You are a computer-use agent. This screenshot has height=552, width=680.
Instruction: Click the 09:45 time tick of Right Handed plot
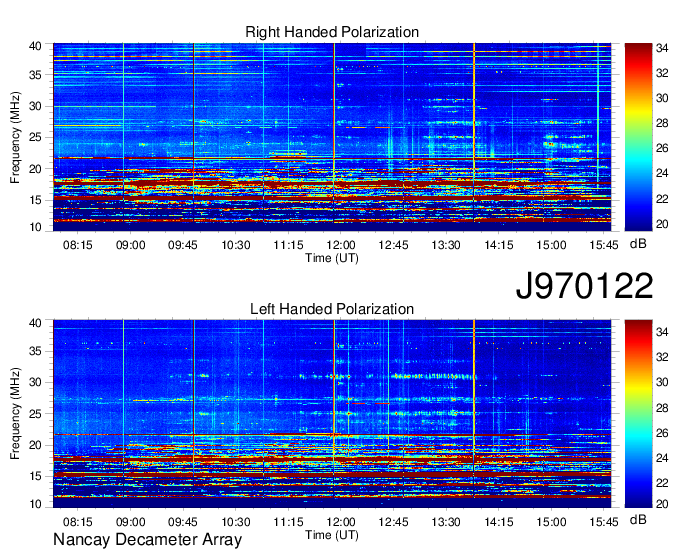tap(183, 245)
